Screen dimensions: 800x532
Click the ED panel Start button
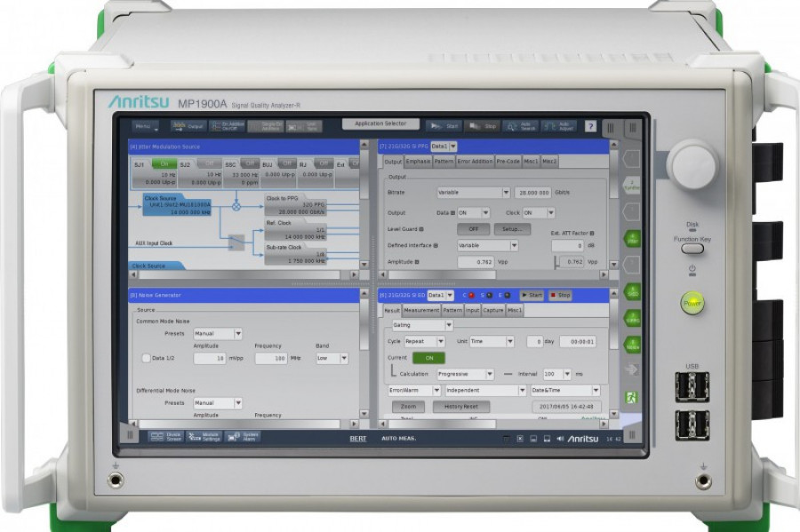(x=532, y=295)
